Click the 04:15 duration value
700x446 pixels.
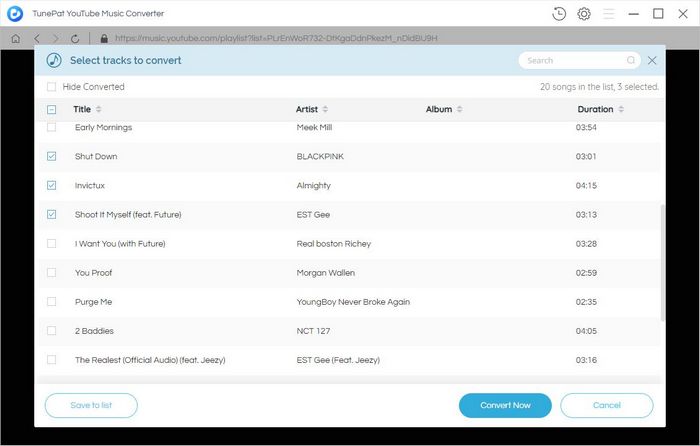click(586, 185)
